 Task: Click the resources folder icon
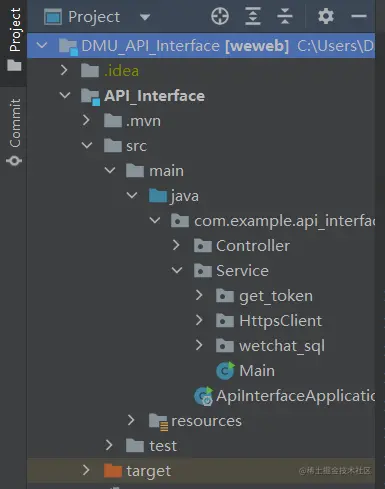coord(158,421)
